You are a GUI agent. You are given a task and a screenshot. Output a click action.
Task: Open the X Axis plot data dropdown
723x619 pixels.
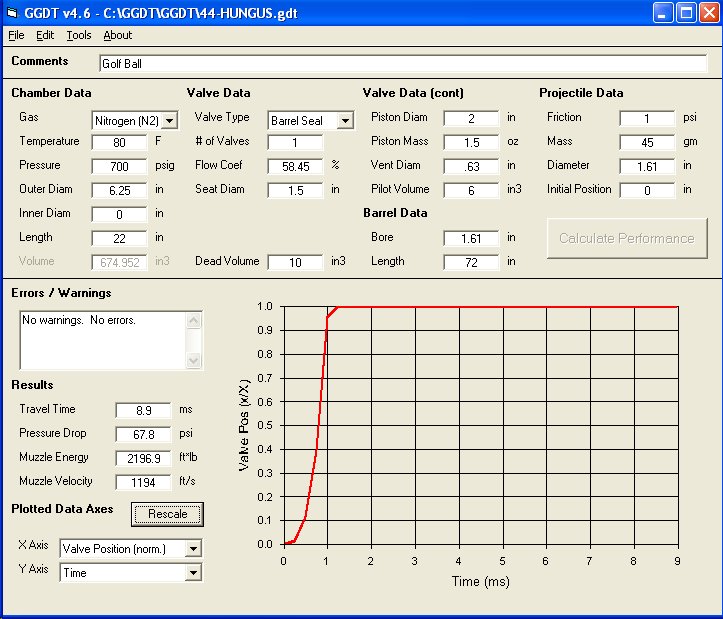(193, 549)
